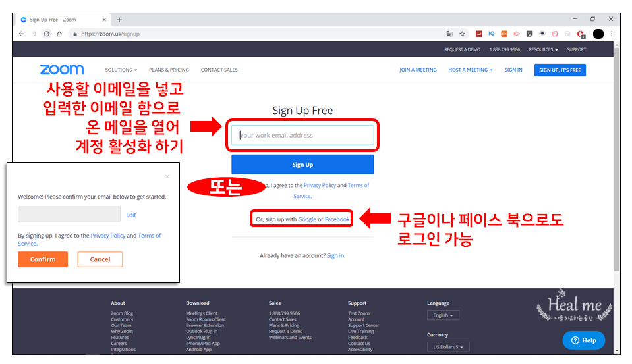Click the page vertical scrollbar

click(x=617, y=159)
